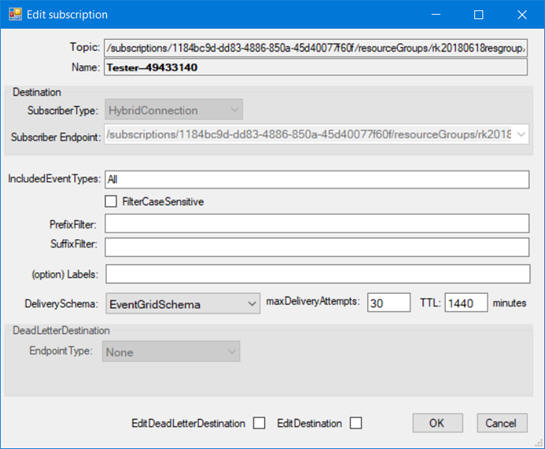Enable the EditDeadLetterDestination checkbox
Screen dimensions: 545x449
[259, 423]
